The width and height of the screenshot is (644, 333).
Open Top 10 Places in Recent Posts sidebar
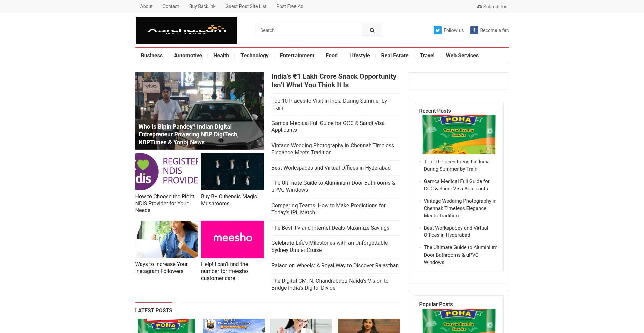point(457,165)
